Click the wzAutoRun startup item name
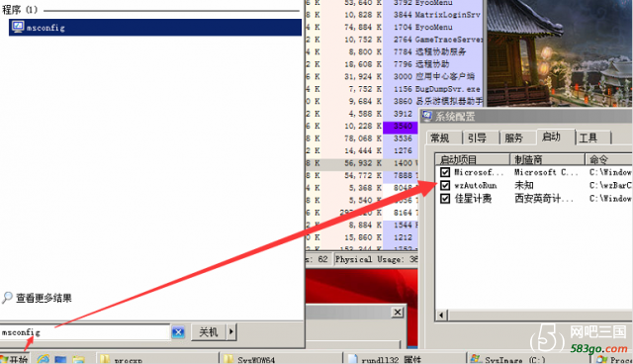The image size is (633, 364). click(x=476, y=185)
